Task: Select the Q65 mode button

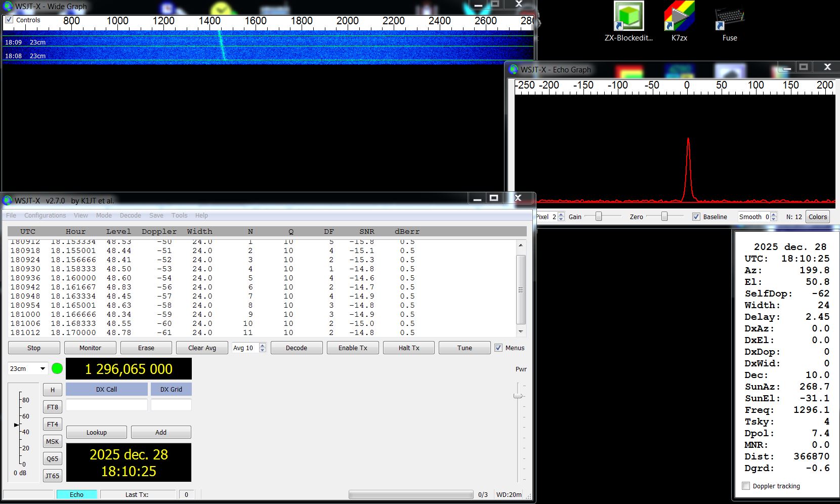Action: (x=53, y=459)
